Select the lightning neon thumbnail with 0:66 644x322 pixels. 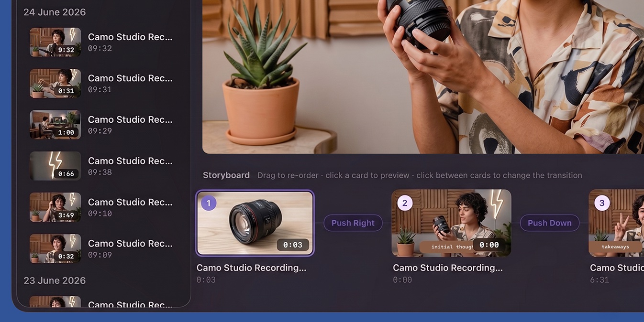coord(56,166)
